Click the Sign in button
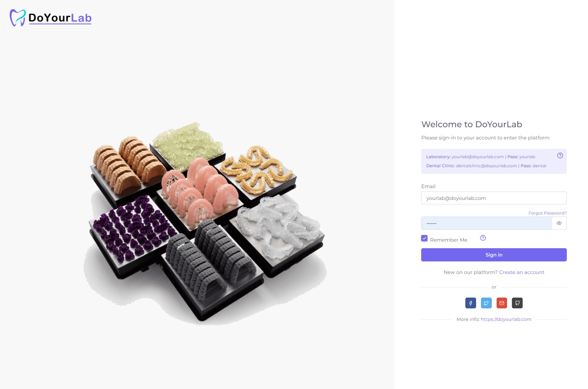588x389 pixels. click(494, 255)
